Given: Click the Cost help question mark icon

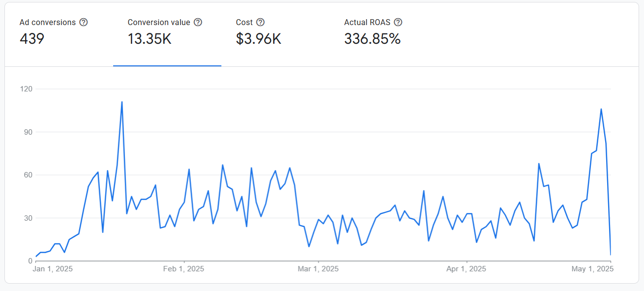Looking at the screenshot, I should (x=261, y=22).
